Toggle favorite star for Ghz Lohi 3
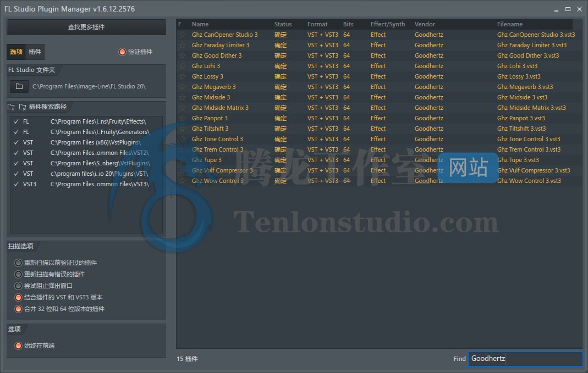This screenshot has height=373, width=588. [x=182, y=66]
